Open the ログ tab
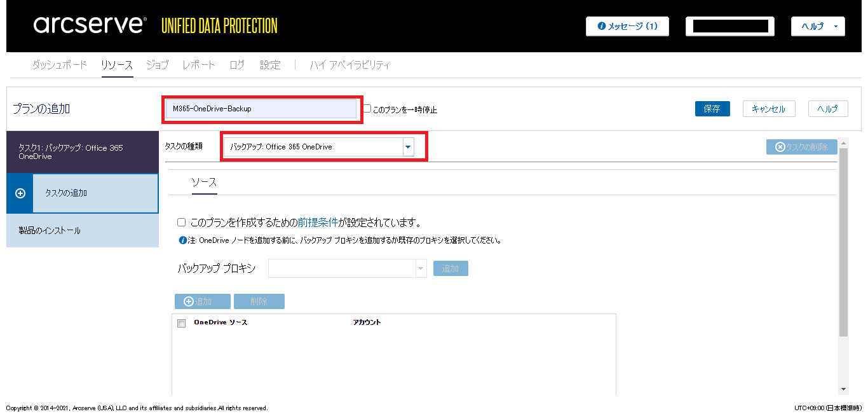 pos(237,65)
